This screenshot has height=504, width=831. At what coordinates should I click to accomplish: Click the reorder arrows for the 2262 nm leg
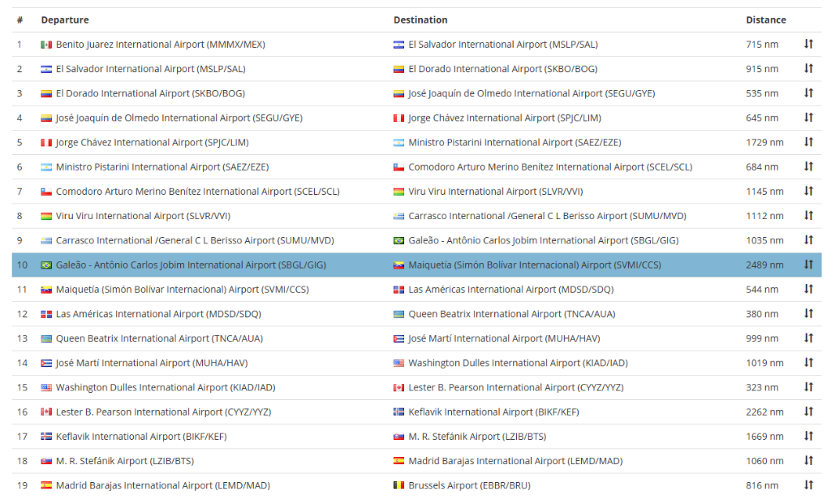point(808,411)
